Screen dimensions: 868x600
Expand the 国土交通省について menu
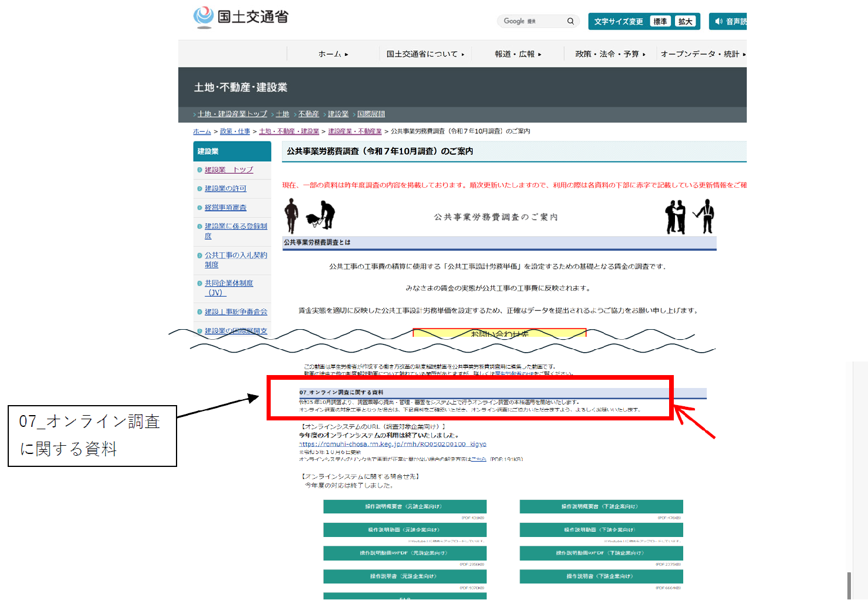pos(425,54)
